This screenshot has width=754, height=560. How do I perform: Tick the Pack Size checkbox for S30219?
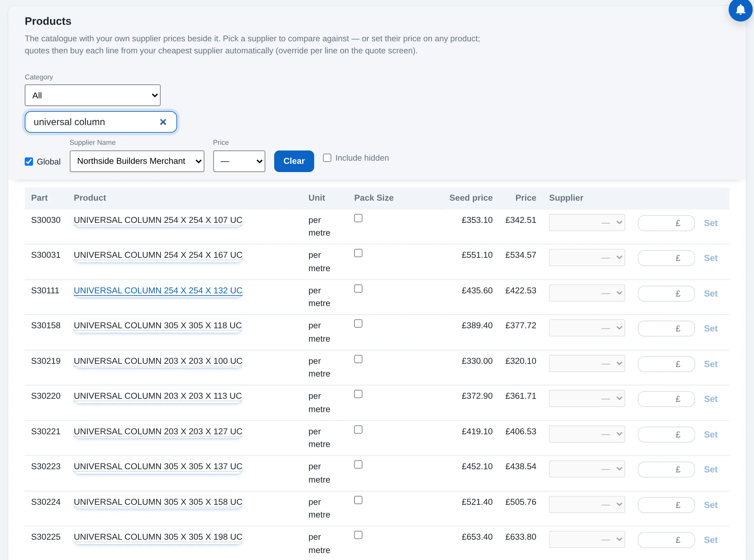pos(358,359)
